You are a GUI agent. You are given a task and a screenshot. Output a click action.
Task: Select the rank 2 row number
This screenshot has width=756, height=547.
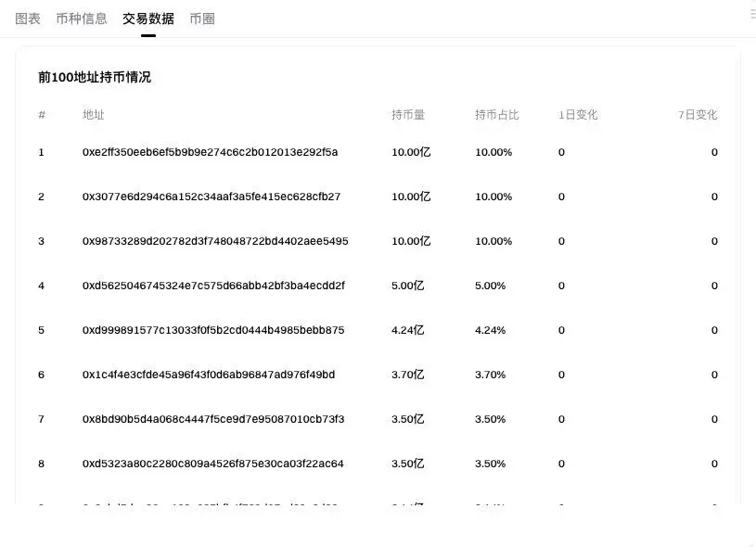tap(41, 197)
